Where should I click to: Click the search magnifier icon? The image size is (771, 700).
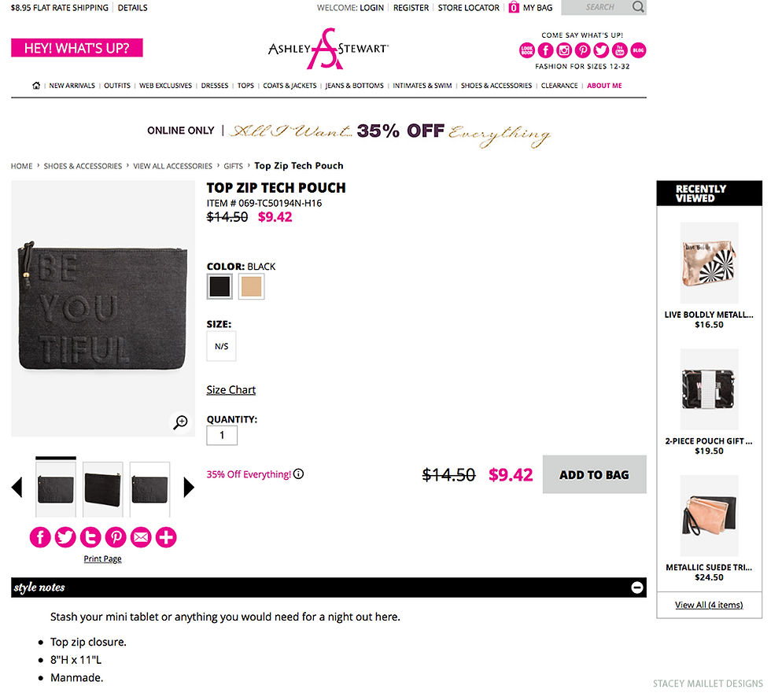pyautogui.click(x=637, y=7)
